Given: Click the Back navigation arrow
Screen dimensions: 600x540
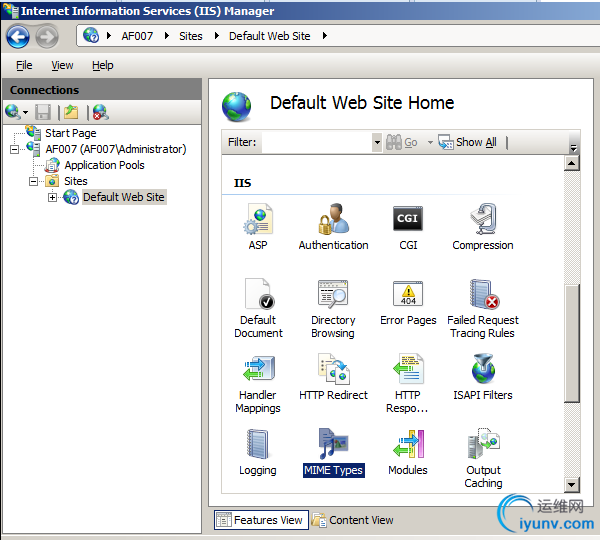Looking at the screenshot, I should (18, 37).
